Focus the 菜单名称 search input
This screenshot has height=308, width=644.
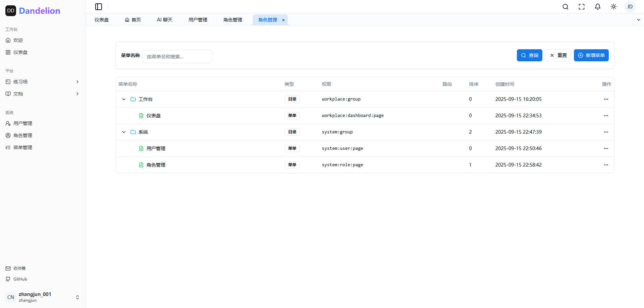point(177,57)
